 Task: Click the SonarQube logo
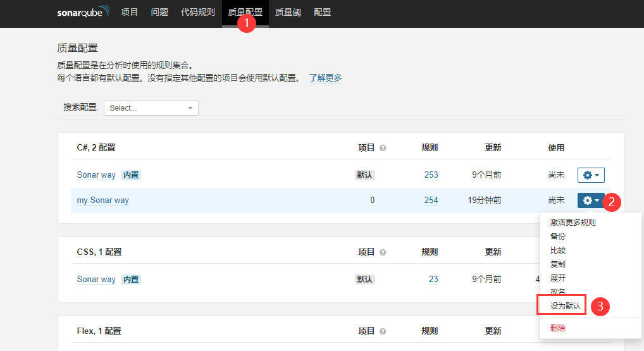(x=83, y=12)
